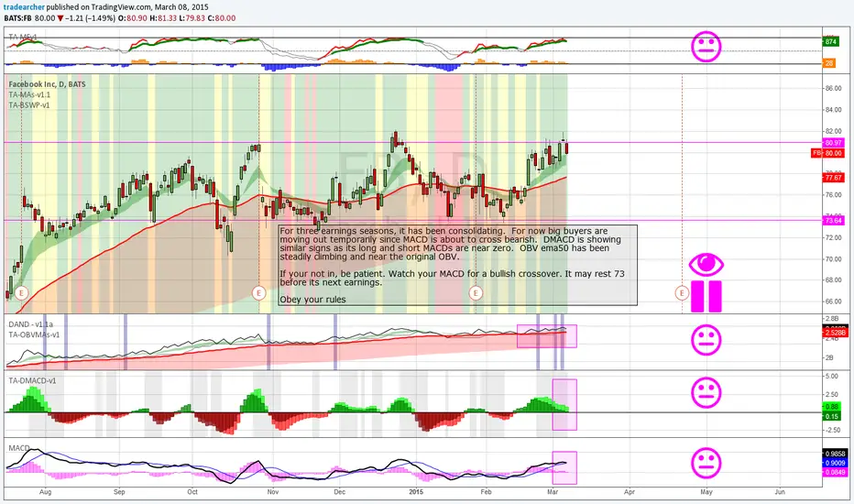The image size is (854, 504).
Task: Click the neutral face in the OBV panel
Action: coord(706,340)
